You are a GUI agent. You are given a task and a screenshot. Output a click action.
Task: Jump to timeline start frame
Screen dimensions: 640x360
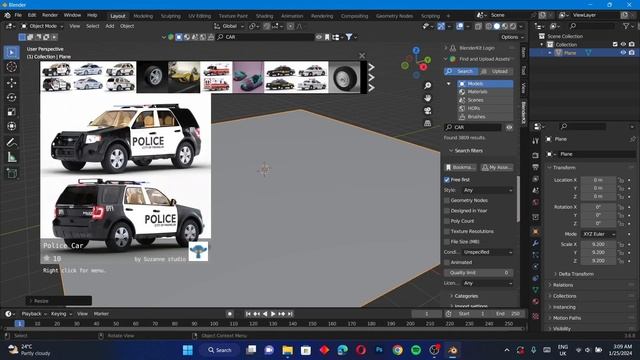(248, 314)
